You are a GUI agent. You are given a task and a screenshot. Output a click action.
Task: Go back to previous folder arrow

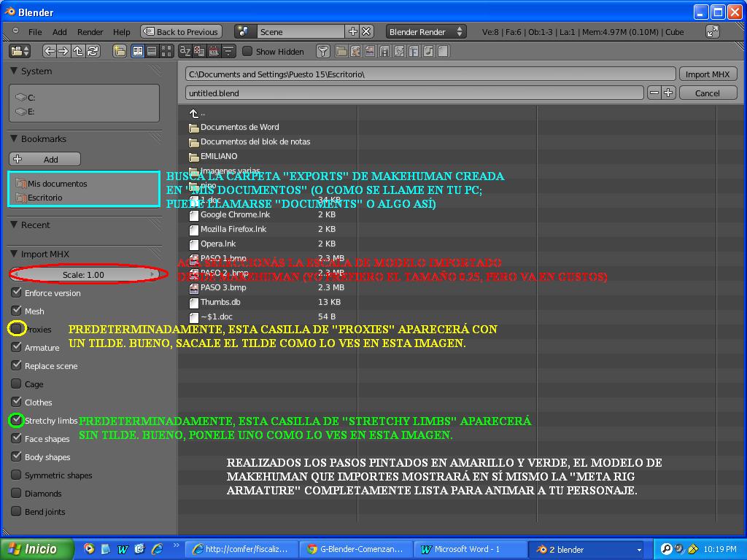(x=49, y=51)
